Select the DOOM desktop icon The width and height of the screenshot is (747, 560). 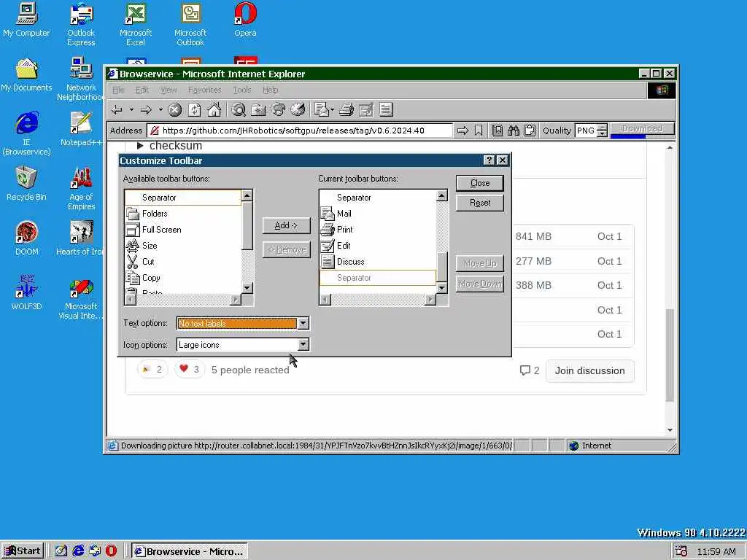pos(26,238)
